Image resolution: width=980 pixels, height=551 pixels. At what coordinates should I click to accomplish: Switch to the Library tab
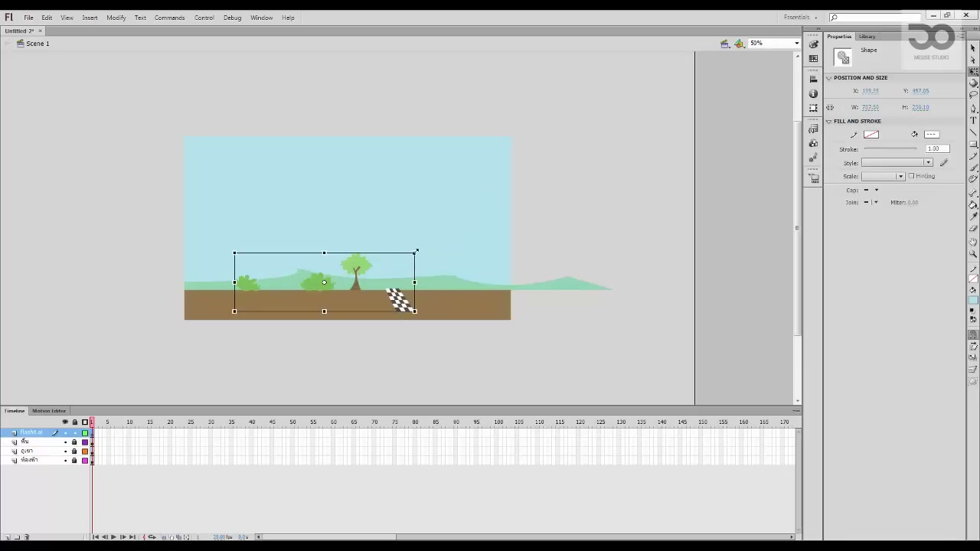point(867,37)
